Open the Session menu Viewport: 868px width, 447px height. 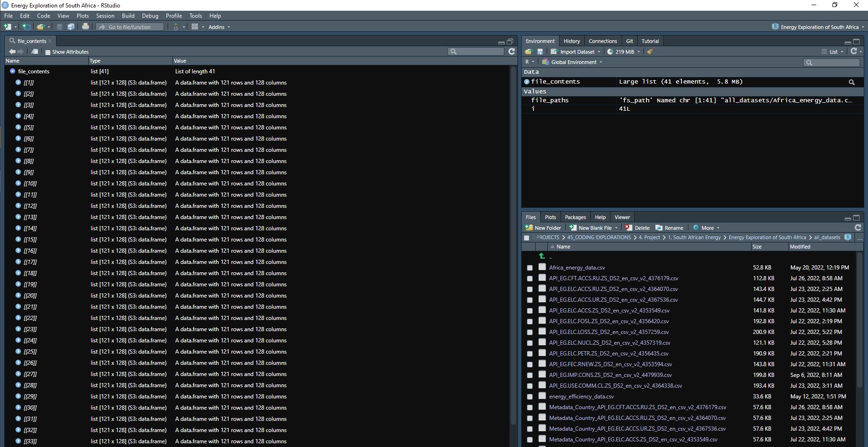pyautogui.click(x=105, y=15)
